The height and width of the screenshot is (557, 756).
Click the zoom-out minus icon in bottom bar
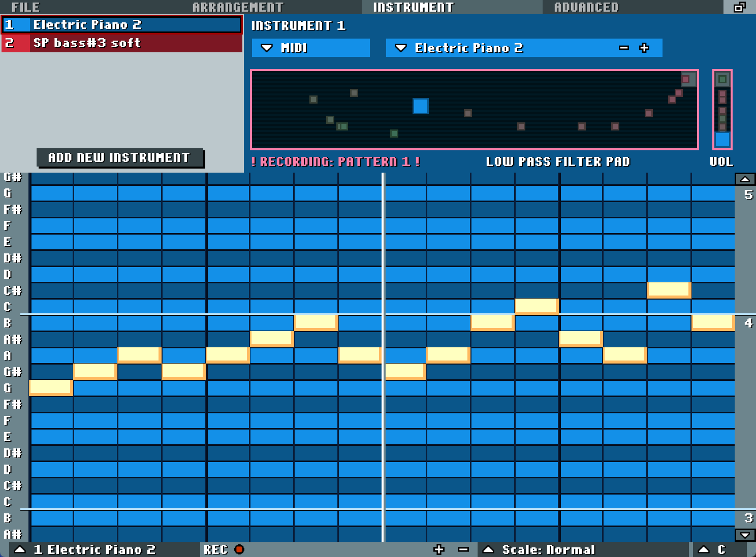point(463,549)
